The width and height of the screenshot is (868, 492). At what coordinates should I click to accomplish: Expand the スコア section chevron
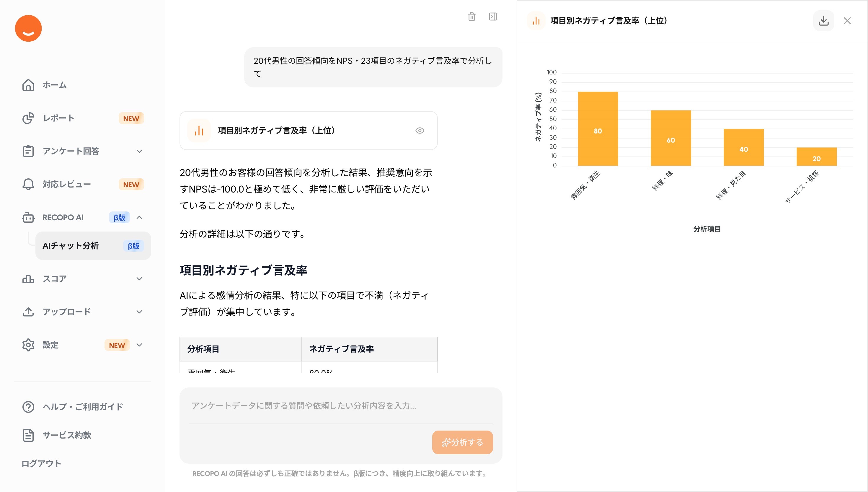(x=139, y=279)
